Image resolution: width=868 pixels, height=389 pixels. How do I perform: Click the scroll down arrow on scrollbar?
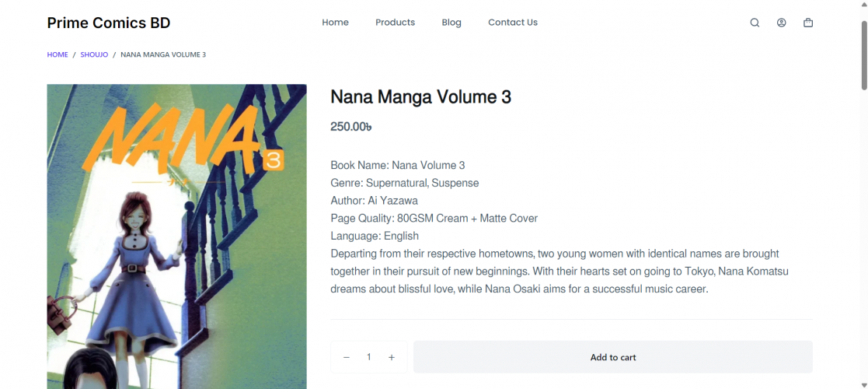click(863, 384)
